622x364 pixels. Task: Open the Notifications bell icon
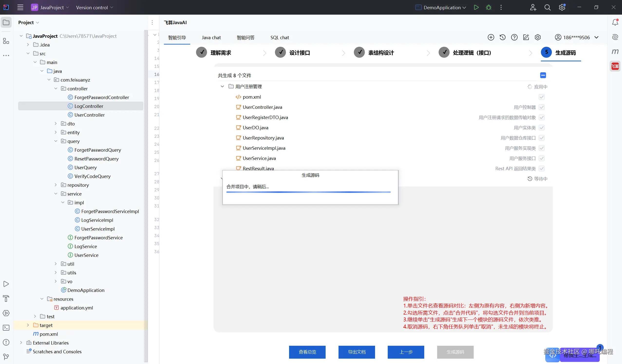tap(615, 22)
